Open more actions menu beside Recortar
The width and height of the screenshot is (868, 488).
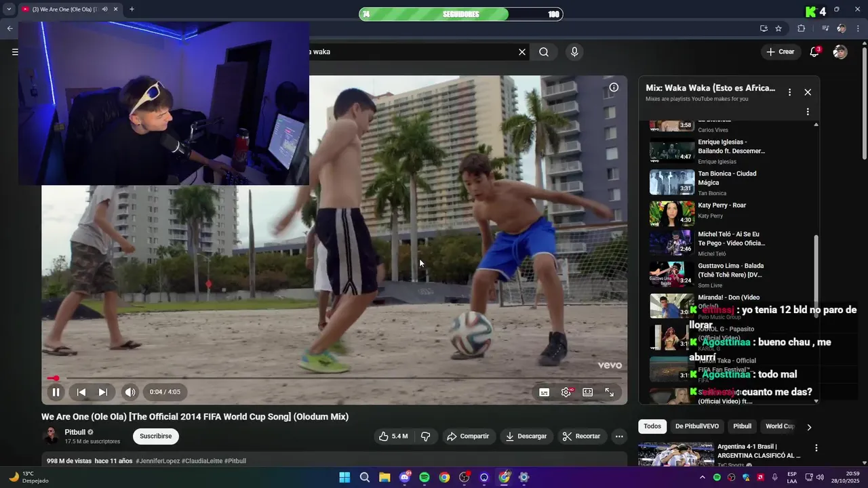tap(619, 436)
